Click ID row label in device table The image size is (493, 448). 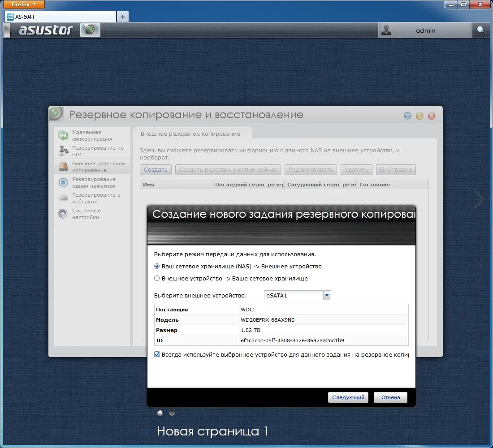click(x=160, y=340)
